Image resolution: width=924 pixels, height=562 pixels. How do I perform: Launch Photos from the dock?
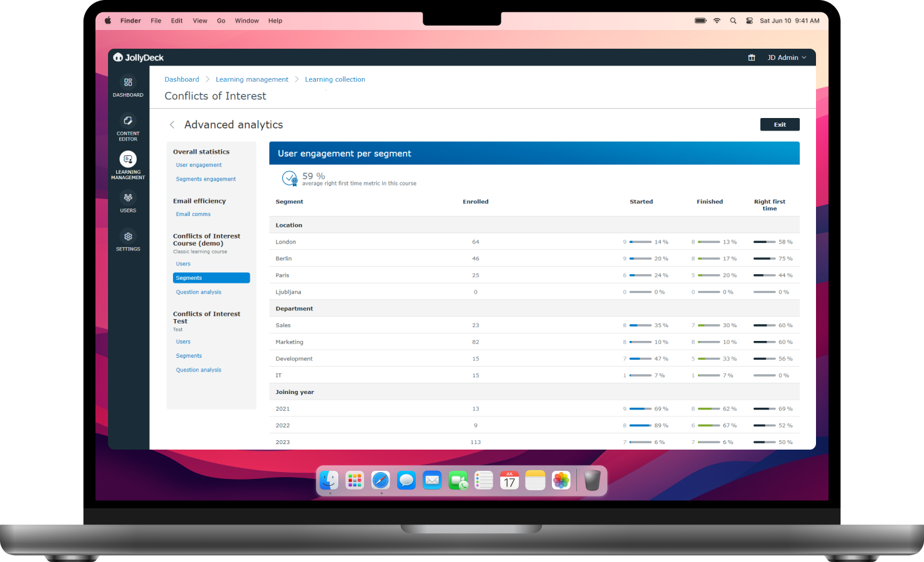pyautogui.click(x=561, y=480)
